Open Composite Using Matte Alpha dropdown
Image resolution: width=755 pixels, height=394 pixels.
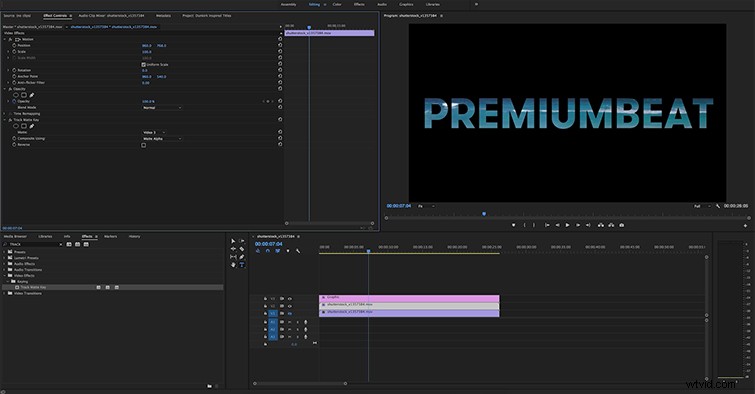pyautogui.click(x=162, y=139)
